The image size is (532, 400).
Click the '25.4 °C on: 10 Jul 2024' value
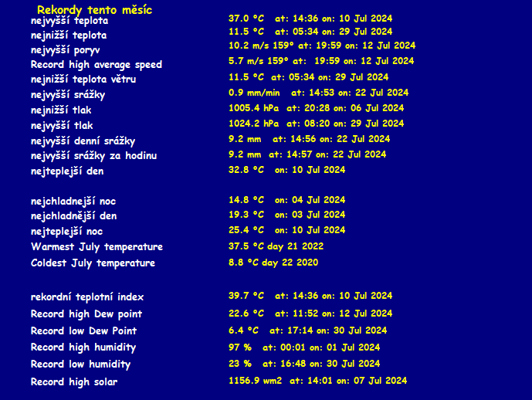click(286, 230)
